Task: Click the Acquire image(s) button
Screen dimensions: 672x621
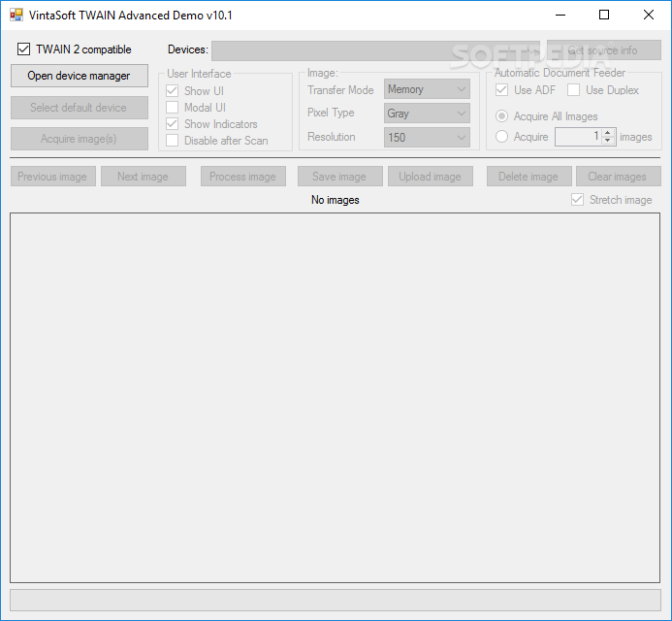Action: (80, 139)
